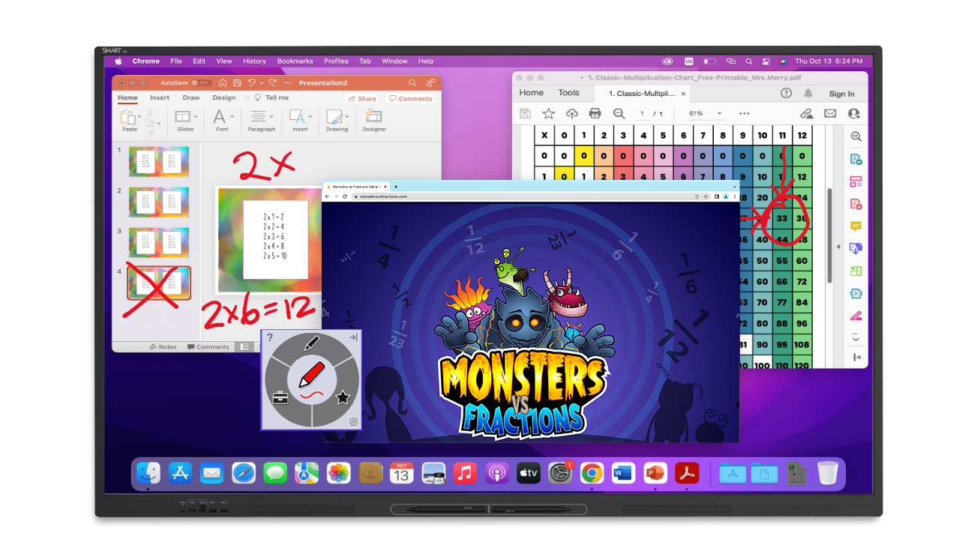Open the toolbox in SMART Ink wheel
This screenshot has height=551, width=980.
[x=280, y=397]
